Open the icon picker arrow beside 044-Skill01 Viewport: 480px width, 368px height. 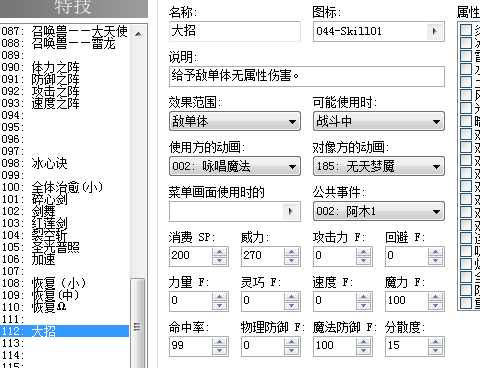435,32
